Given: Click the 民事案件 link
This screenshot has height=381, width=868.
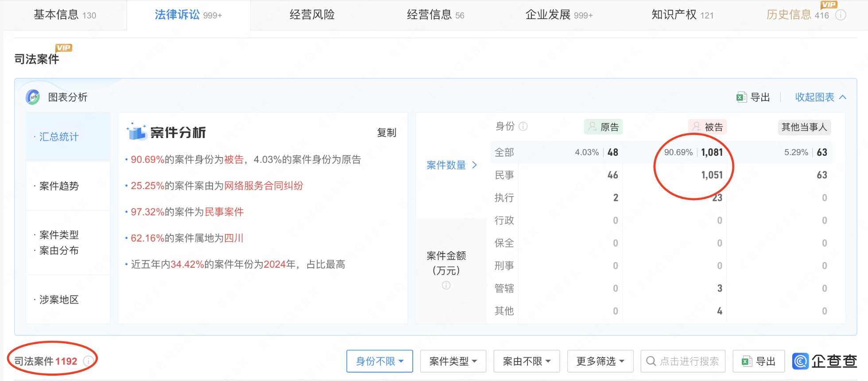Looking at the screenshot, I should point(224,212).
